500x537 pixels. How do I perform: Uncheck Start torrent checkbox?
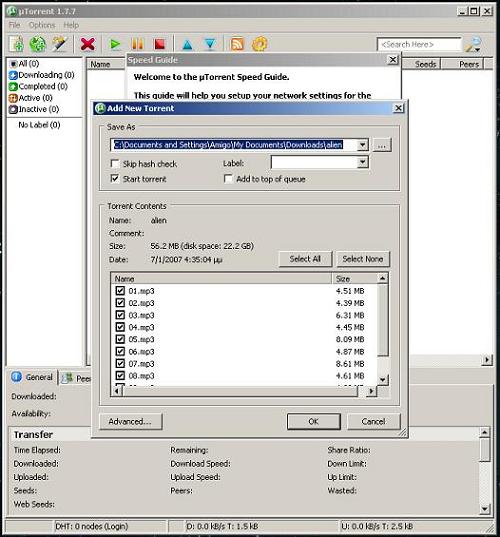coord(115,179)
